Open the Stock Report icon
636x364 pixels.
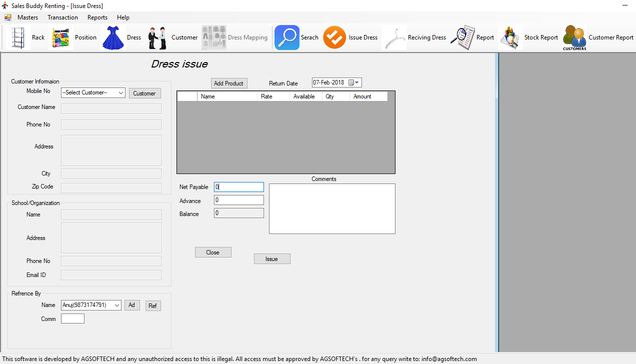tap(510, 37)
